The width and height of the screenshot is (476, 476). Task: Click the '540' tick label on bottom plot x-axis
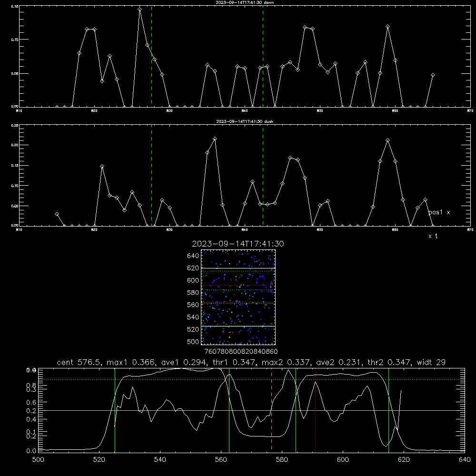(160, 460)
